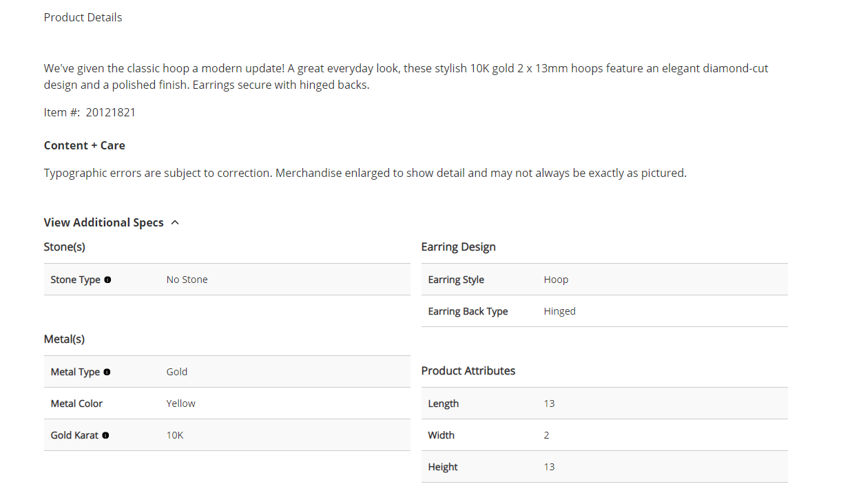Click the Earring Style row label
The height and width of the screenshot is (504, 852).
pos(455,280)
